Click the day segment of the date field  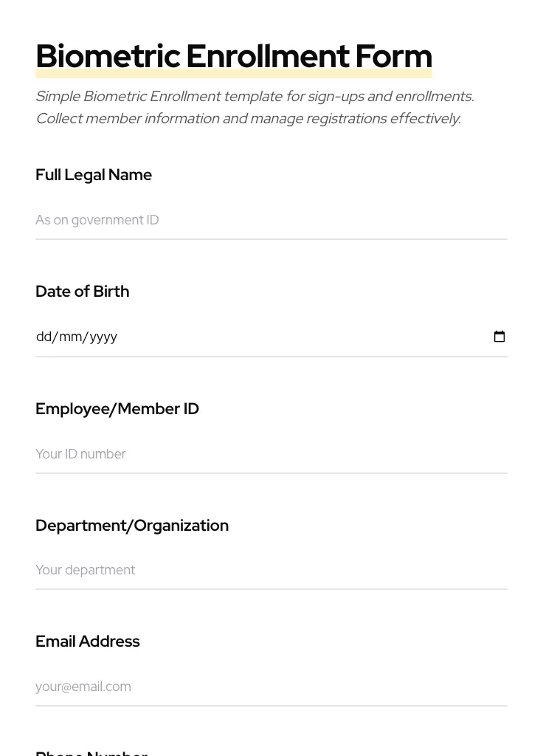(45, 337)
